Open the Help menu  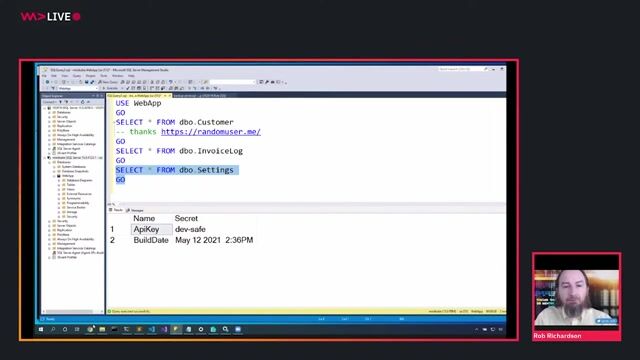click(x=131, y=76)
